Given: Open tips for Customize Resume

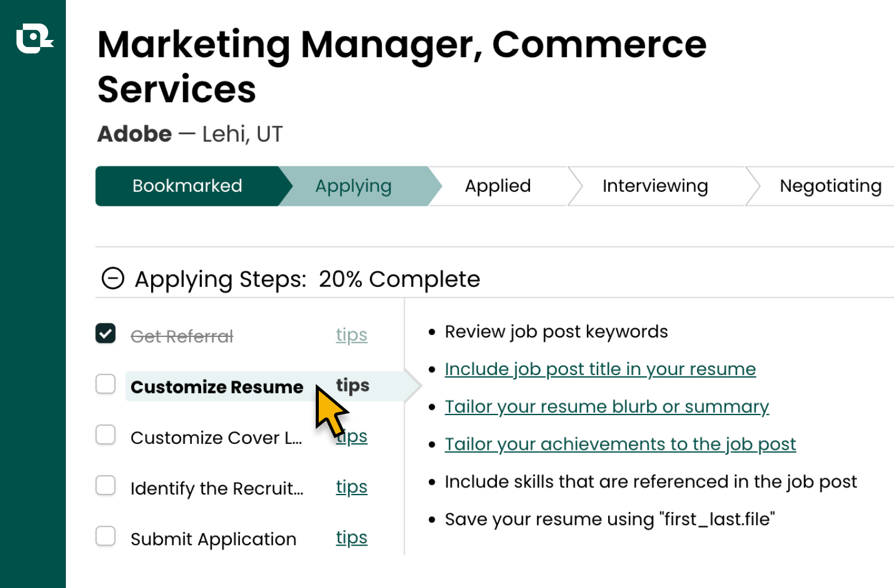Looking at the screenshot, I should click(x=352, y=385).
